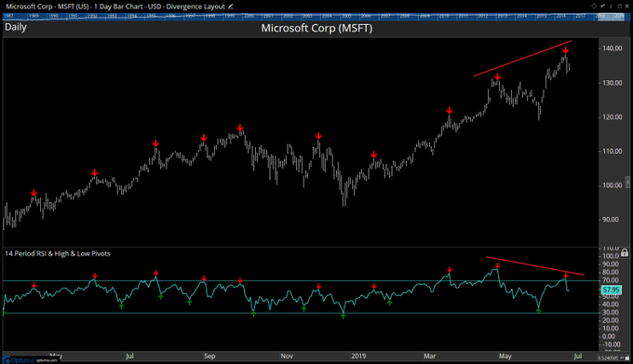
Task: Click the 57.95 RSI value tag
Action: point(612,290)
